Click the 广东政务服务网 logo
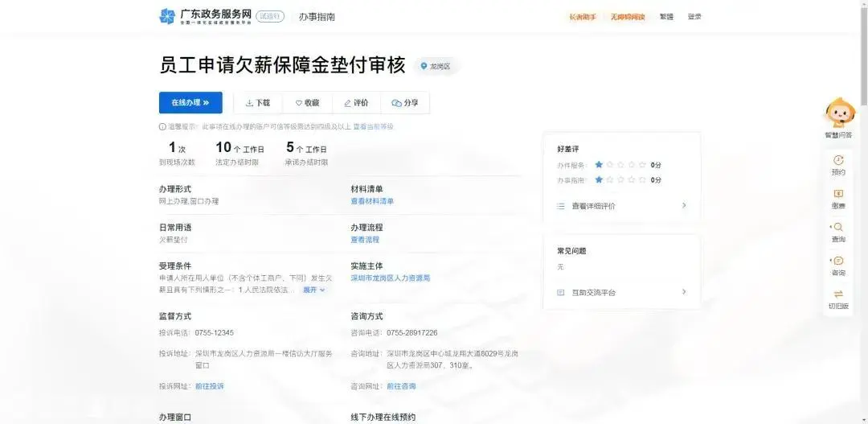Viewport: 868px width, 424px height. click(205, 16)
